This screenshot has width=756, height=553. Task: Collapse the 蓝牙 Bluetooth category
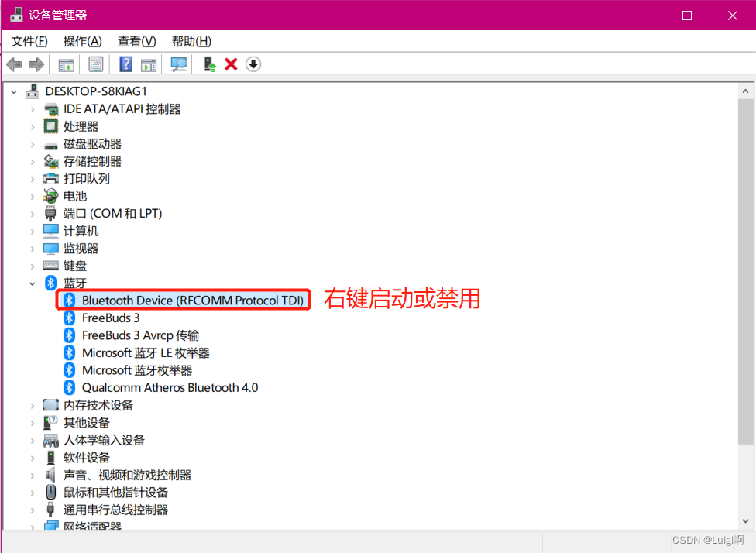tap(33, 283)
